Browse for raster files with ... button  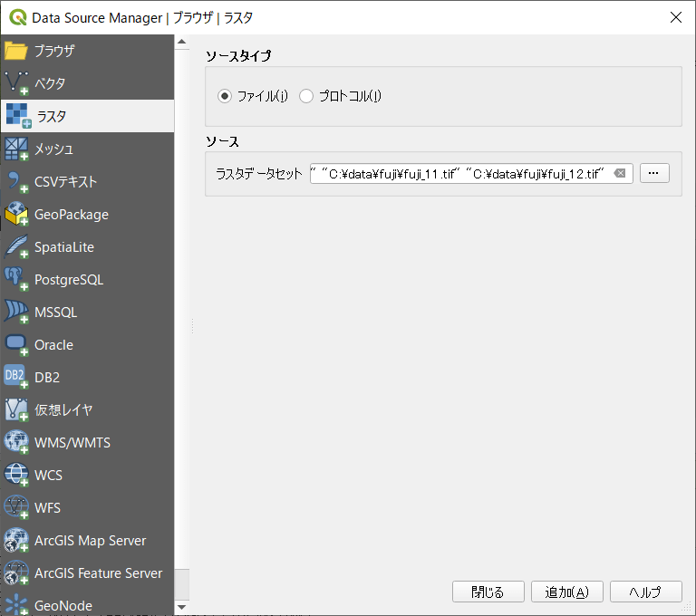654,173
